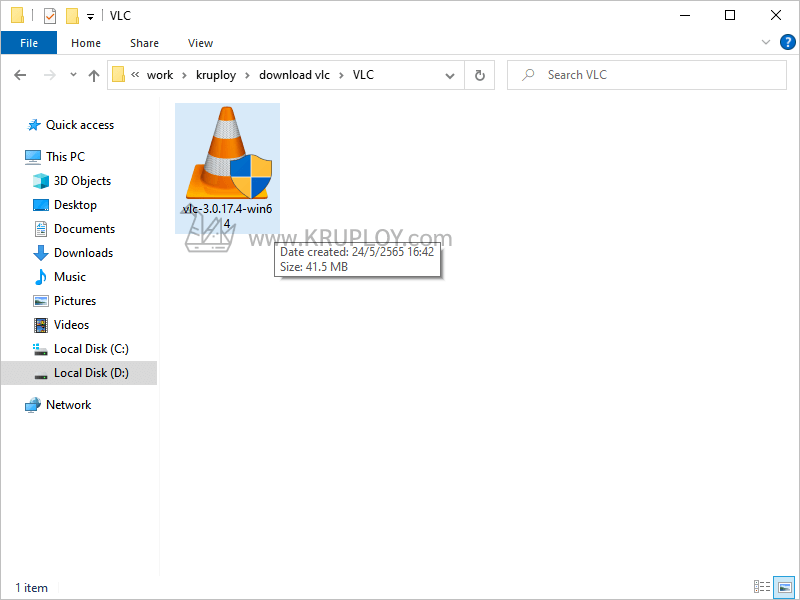The image size is (800, 600).
Task: Click the Back navigation arrow
Action: tap(20, 76)
